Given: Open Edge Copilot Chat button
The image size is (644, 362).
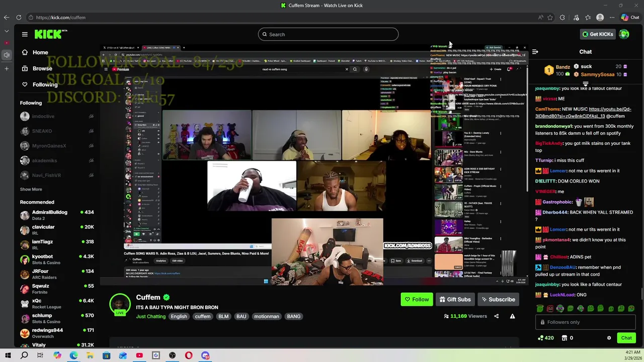Looking at the screenshot, I should tap(629, 17).
